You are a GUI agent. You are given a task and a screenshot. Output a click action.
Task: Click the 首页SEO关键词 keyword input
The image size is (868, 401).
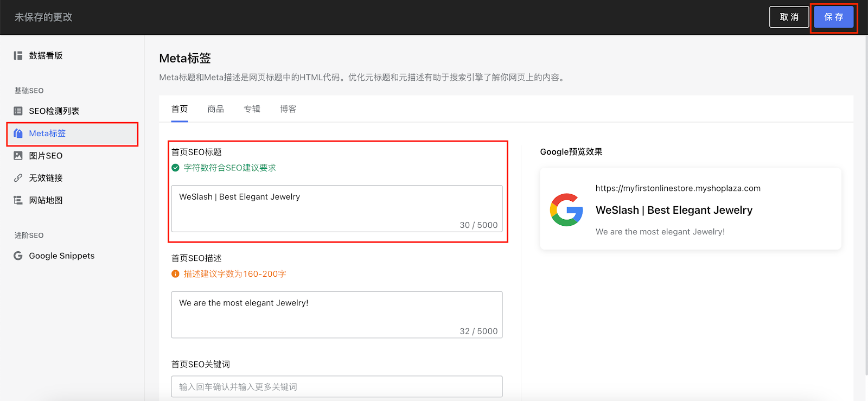click(337, 386)
